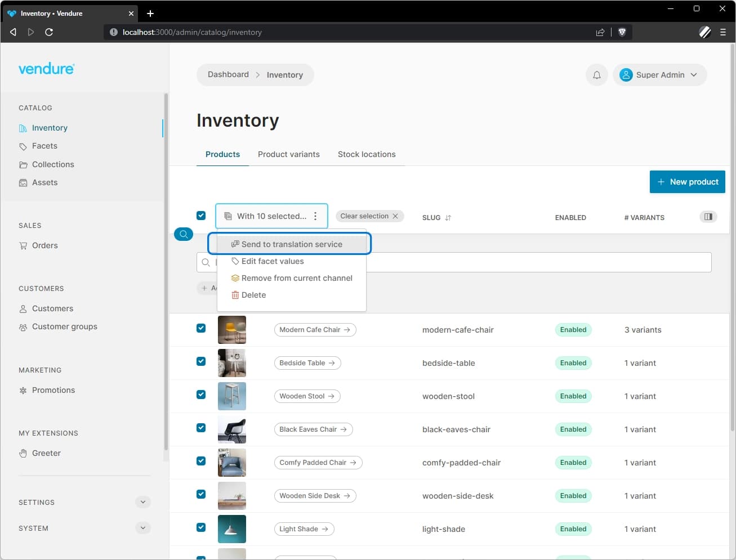Expand the Settings section
This screenshot has width=736, height=560.
[142, 502]
